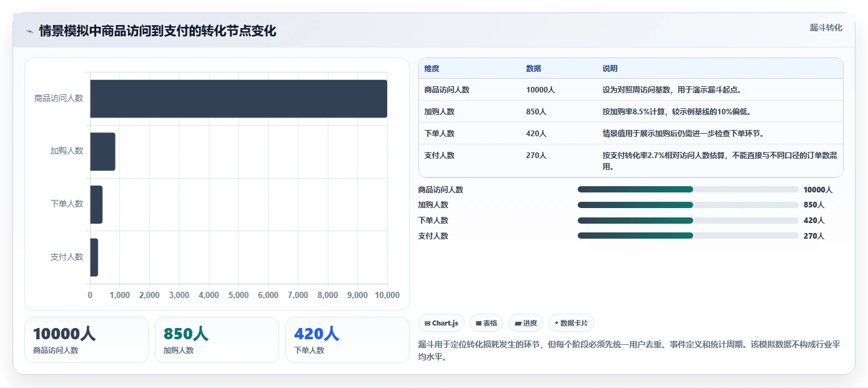This screenshot has width=868, height=388.
Task: Click the description starting 按加购率8.5%计算
Action: [676, 112]
